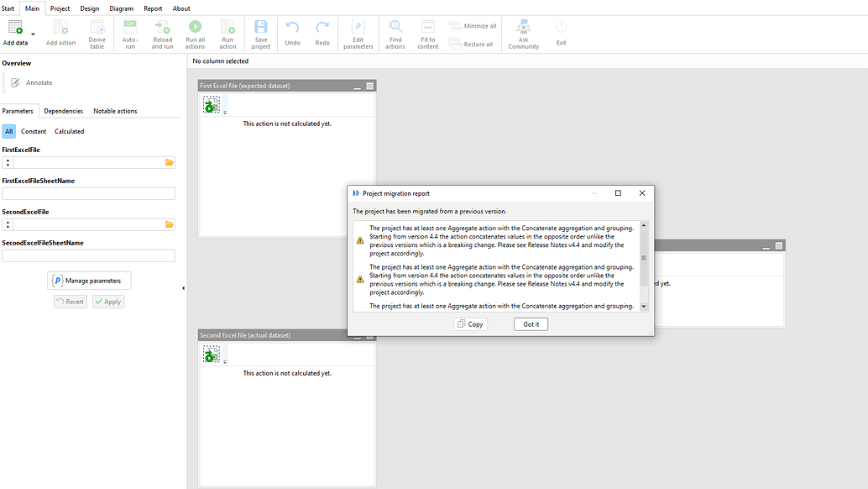
Task: Click the Got it button
Action: coord(531,323)
